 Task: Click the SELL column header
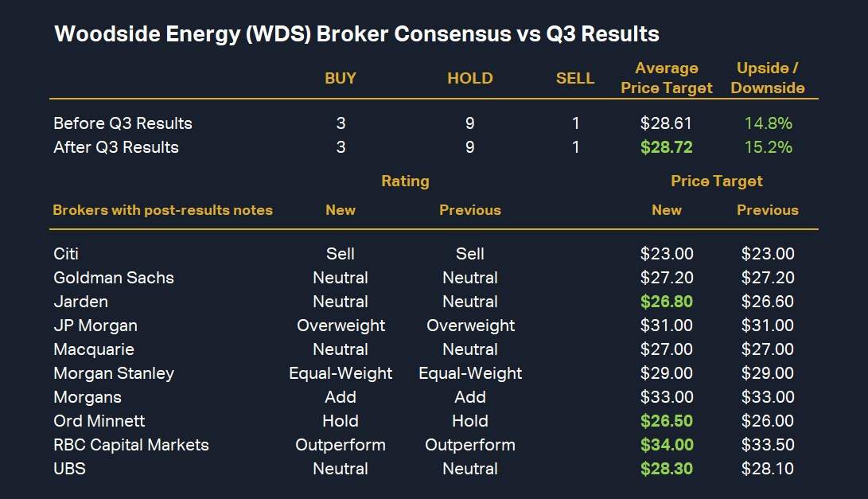point(575,78)
